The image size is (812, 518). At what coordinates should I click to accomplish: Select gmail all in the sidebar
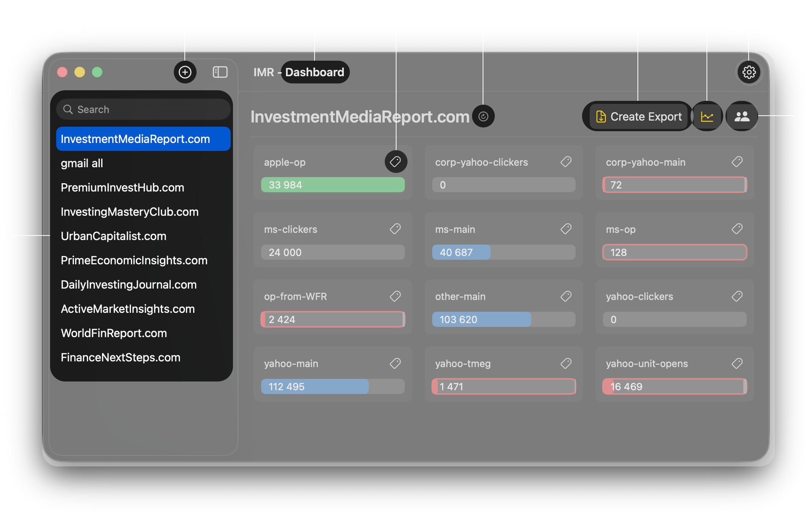82,163
